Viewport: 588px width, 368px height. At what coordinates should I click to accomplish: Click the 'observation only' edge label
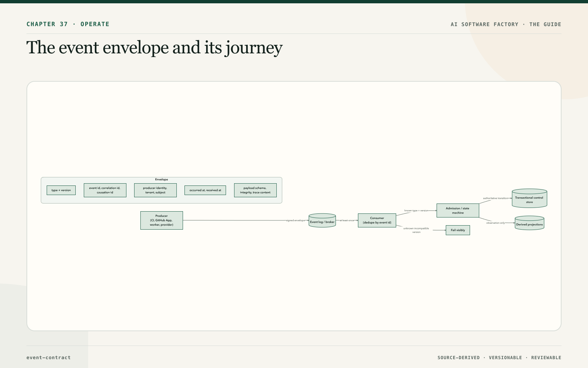click(495, 223)
